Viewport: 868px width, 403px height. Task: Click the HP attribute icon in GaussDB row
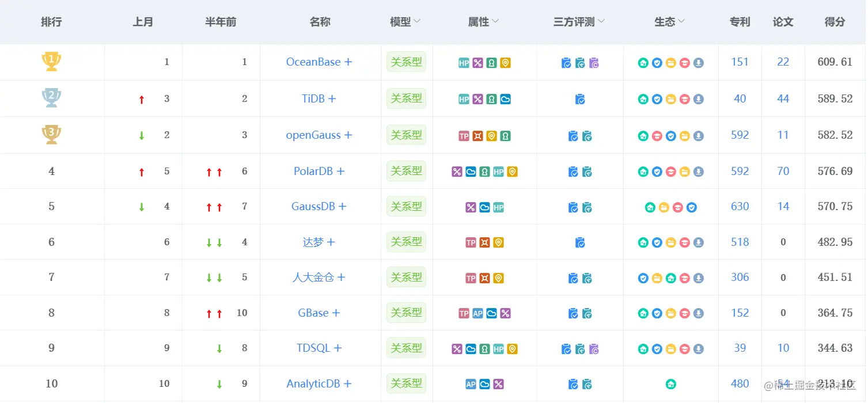click(x=498, y=207)
